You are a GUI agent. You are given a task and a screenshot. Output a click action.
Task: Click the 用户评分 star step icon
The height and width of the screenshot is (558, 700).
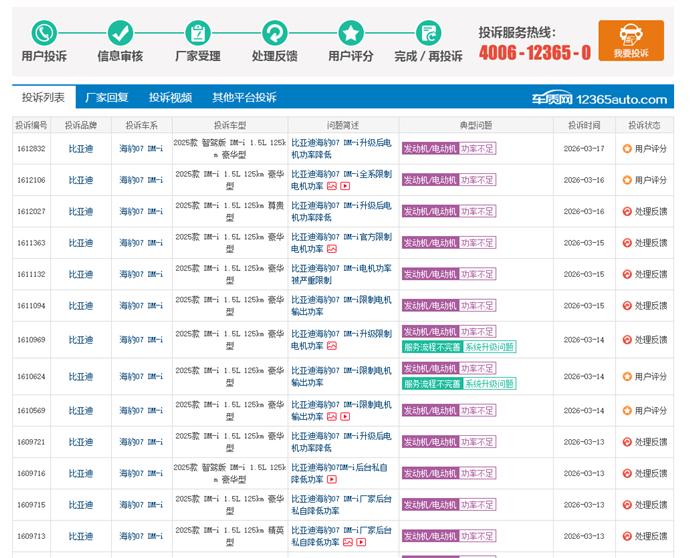click(x=351, y=31)
